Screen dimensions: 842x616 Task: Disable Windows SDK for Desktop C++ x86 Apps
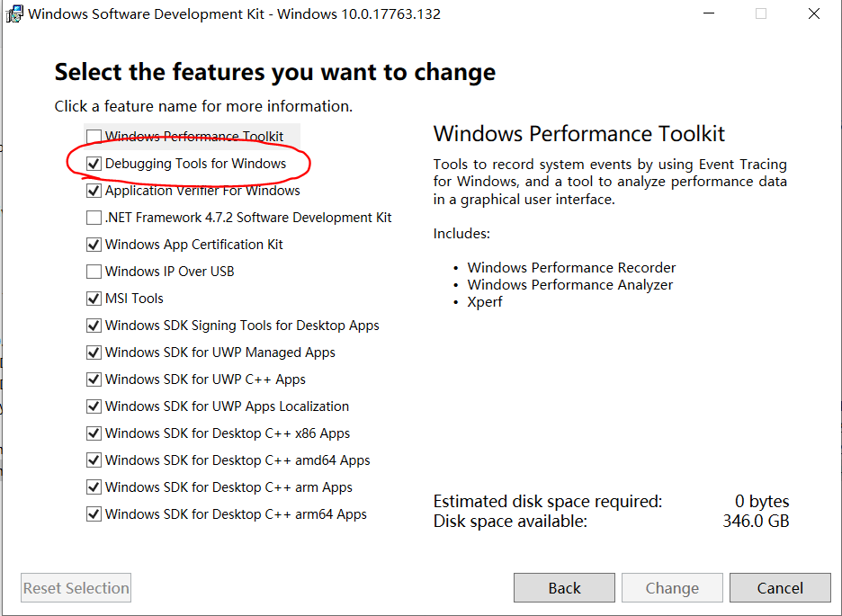coord(94,433)
